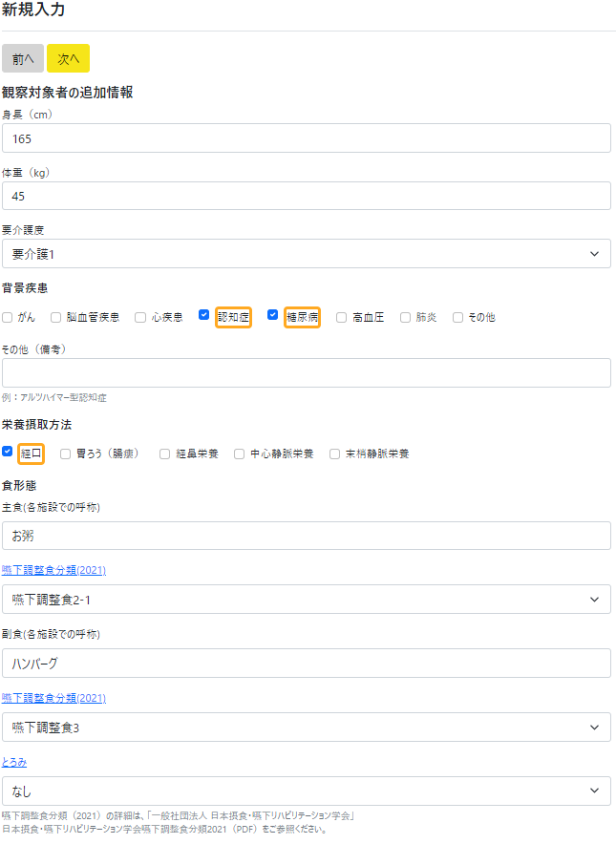The width and height of the screenshot is (616, 844).
Task: Check the がん checkbox
Action: tap(8, 317)
